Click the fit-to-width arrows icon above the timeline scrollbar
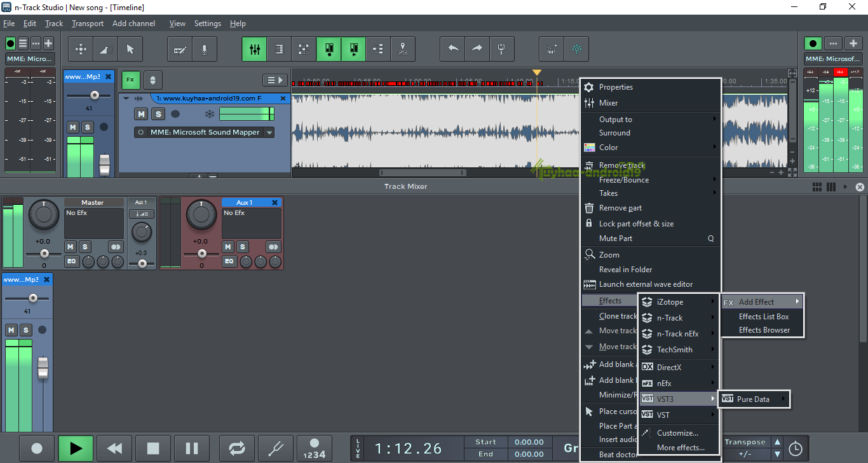868x463 pixels. 792,73
